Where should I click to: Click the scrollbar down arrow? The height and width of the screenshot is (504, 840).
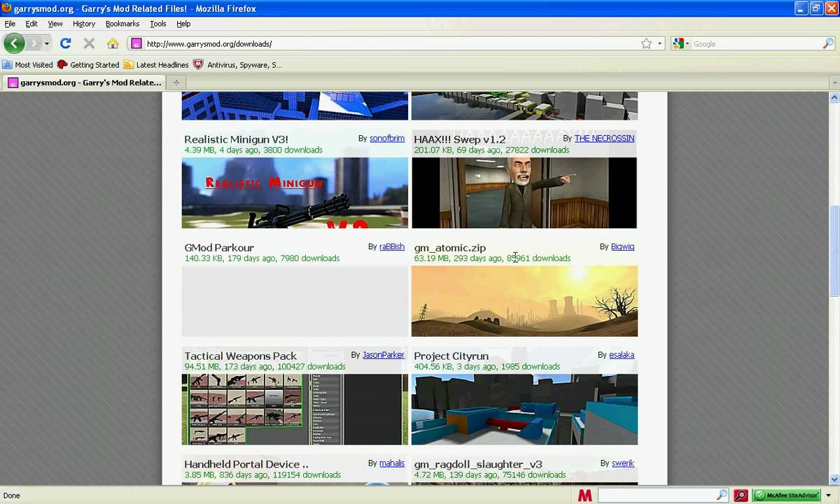(x=834, y=479)
